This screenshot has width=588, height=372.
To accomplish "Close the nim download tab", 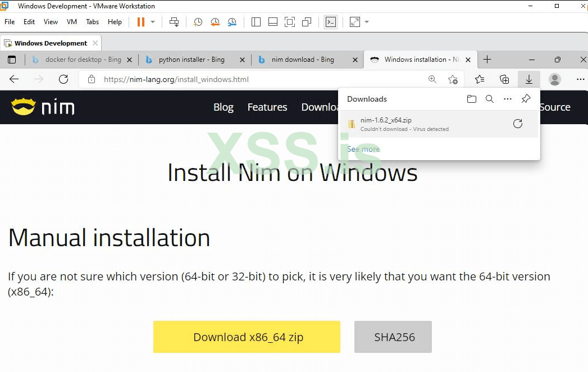I will click(355, 60).
